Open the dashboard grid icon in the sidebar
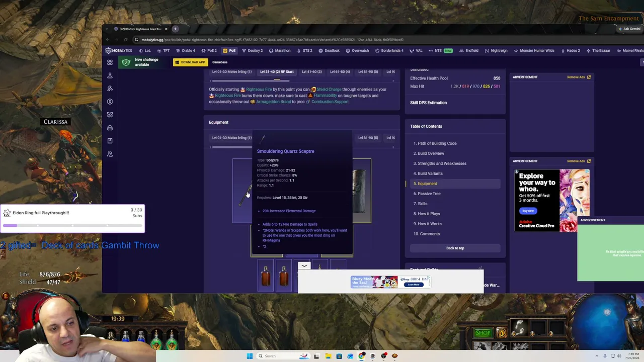 [x=110, y=62]
